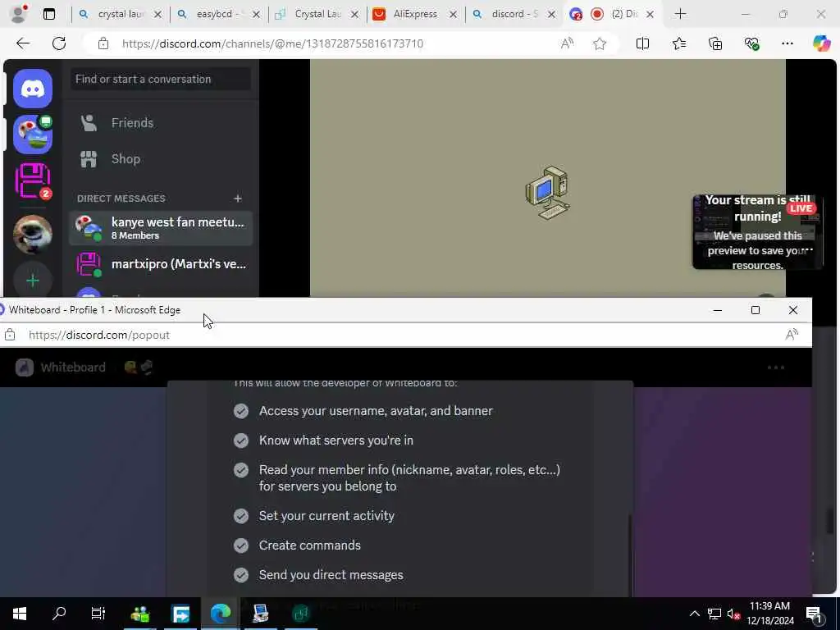Open Edge Settings and more menu
Image resolution: width=840 pixels, height=630 pixels.
point(787,43)
